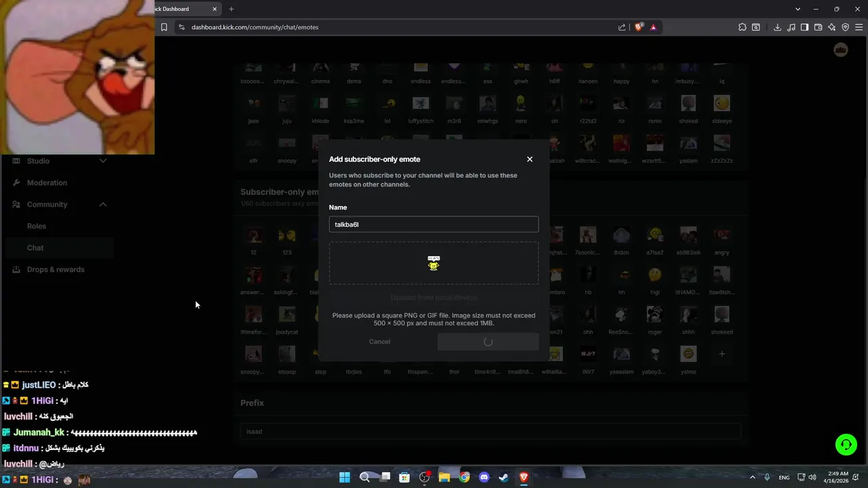Click the share page icon in address bar
The width and height of the screenshot is (868, 488).
coord(622,27)
